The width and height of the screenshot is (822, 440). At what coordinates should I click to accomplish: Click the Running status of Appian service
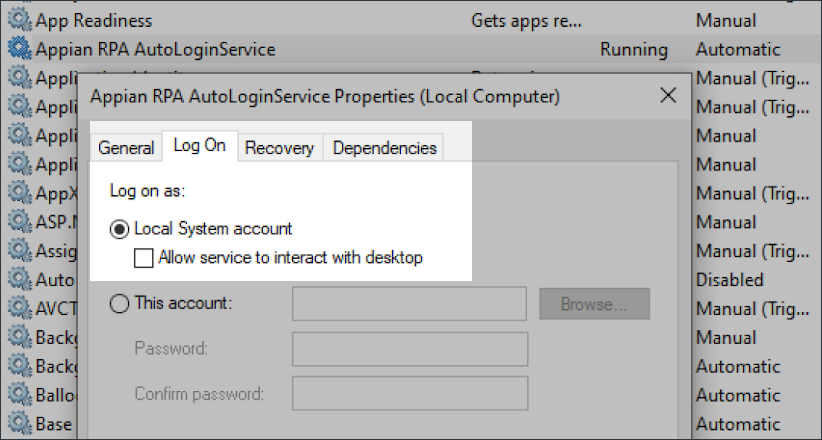[634, 49]
